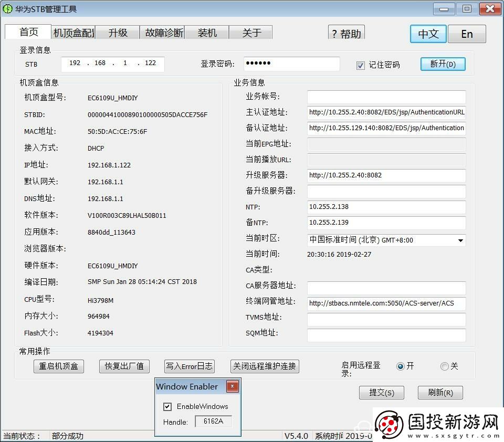Click 重启机顶盒 button
The image size is (504, 442).
pos(59,366)
